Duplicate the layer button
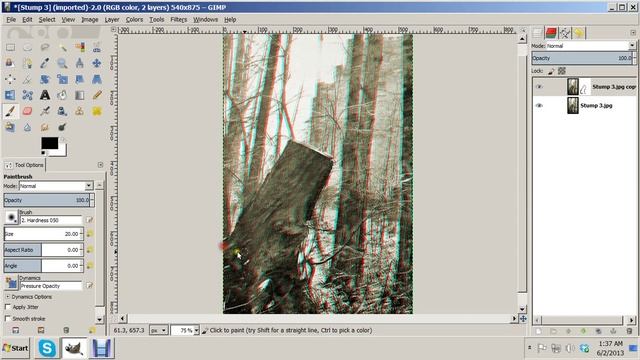The width and height of the screenshot is (640, 360). [x=598, y=331]
